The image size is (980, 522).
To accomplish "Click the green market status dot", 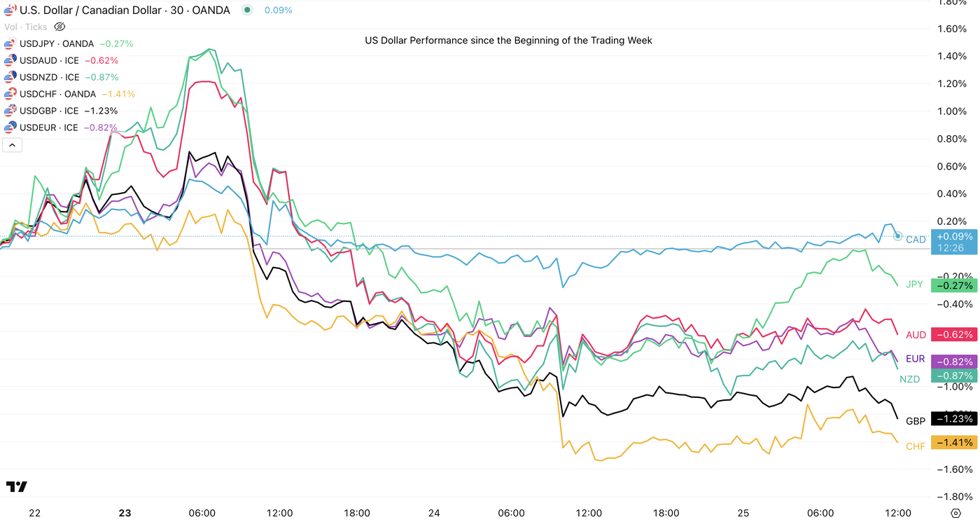I will point(247,11).
